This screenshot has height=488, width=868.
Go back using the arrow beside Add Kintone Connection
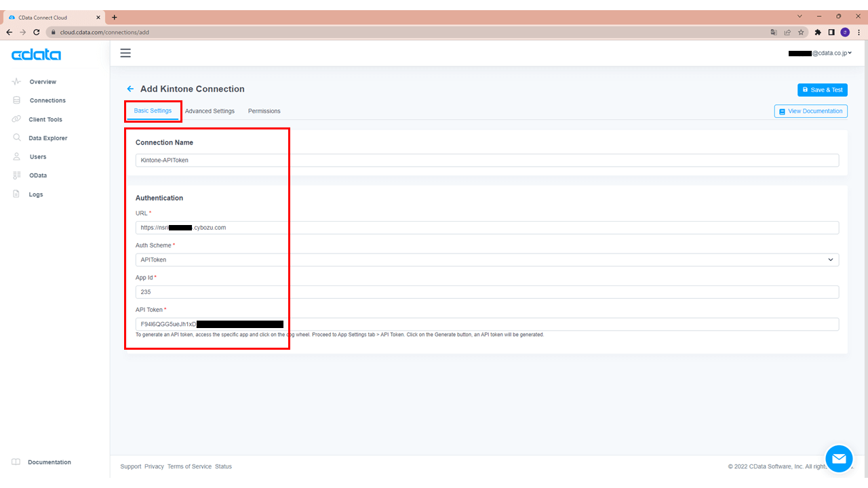click(130, 89)
